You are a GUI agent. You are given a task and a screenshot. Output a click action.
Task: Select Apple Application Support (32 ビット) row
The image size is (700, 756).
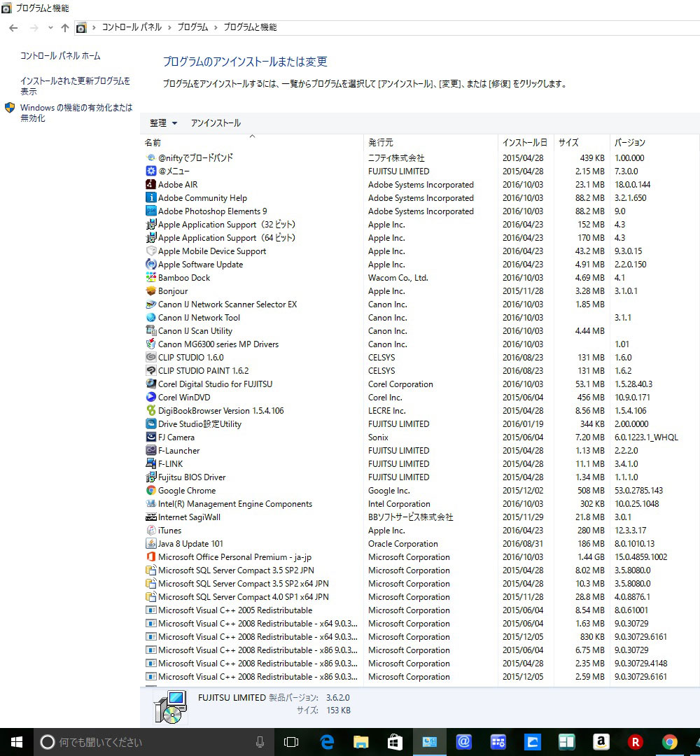click(419, 224)
